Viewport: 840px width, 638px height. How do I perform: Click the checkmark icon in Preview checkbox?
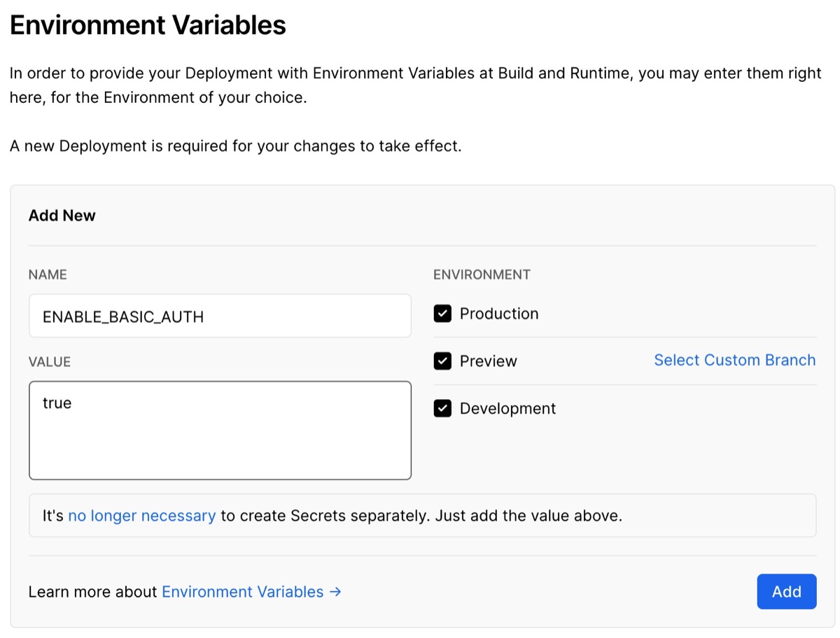442,361
